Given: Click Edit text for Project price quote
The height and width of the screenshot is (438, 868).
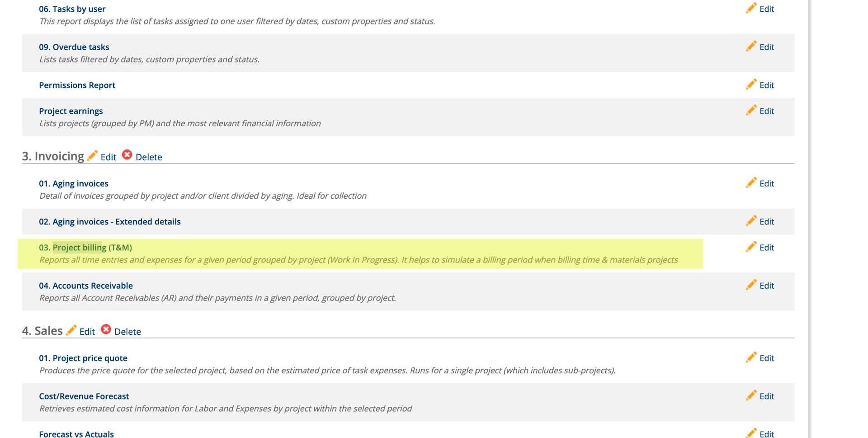Looking at the screenshot, I should 766,358.
